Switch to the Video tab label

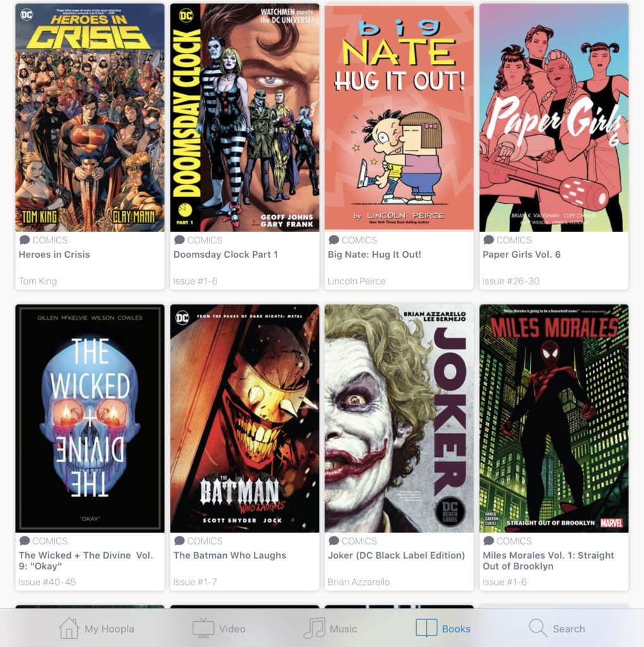(x=232, y=629)
